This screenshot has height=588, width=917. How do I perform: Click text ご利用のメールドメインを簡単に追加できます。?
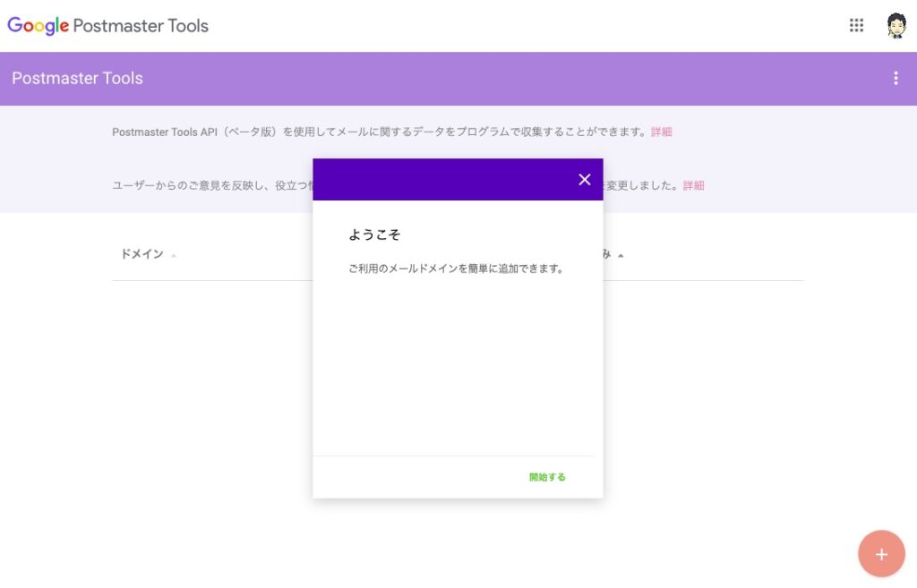click(456, 268)
